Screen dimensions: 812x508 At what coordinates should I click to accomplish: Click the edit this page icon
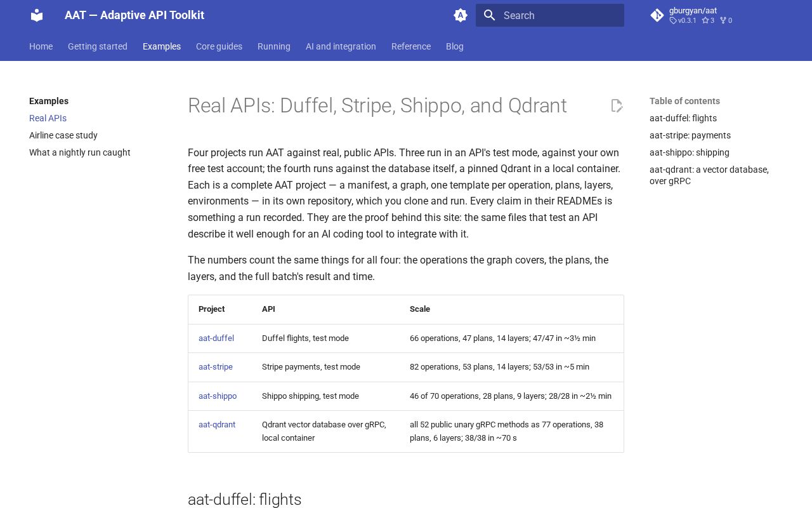[617, 105]
